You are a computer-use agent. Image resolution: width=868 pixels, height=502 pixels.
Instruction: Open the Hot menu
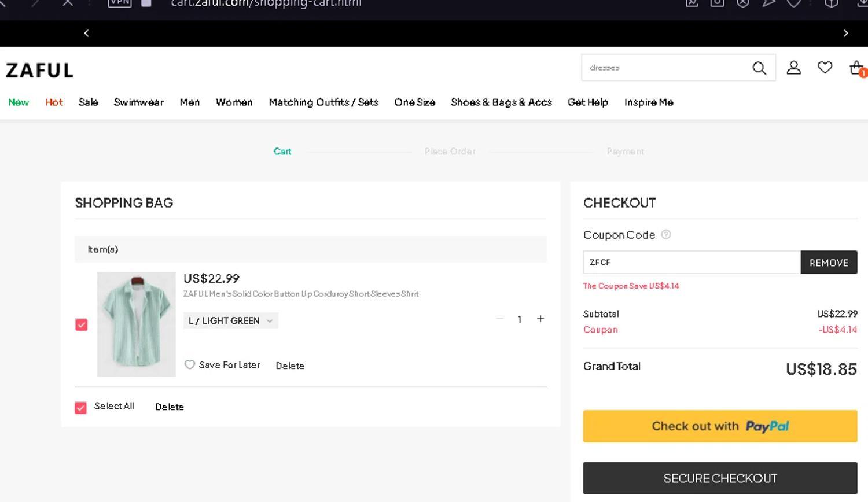click(x=54, y=102)
